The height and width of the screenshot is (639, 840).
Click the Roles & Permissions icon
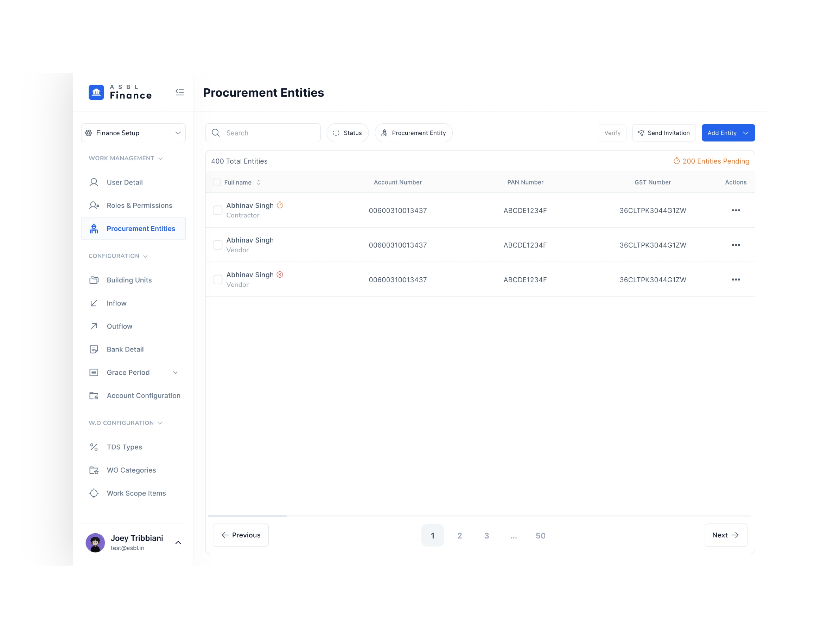[94, 205]
